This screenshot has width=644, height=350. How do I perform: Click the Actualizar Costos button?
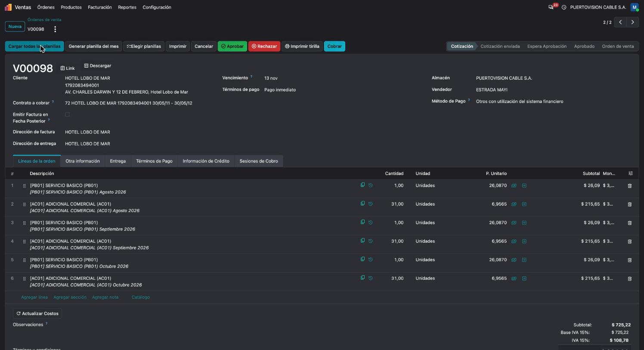coord(37,313)
